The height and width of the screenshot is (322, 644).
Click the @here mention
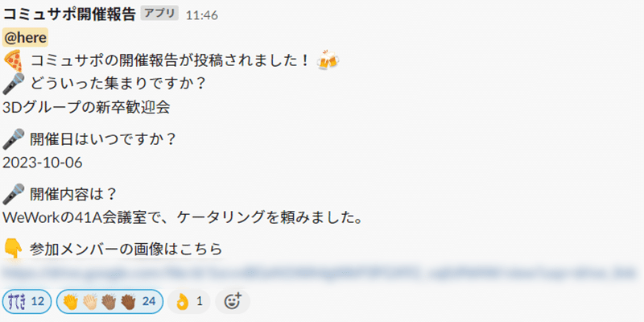click(26, 37)
